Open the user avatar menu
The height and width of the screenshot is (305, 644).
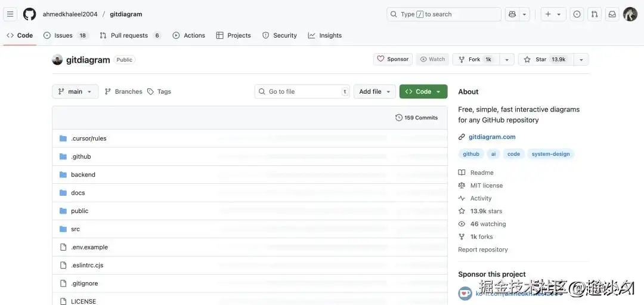pyautogui.click(x=630, y=14)
